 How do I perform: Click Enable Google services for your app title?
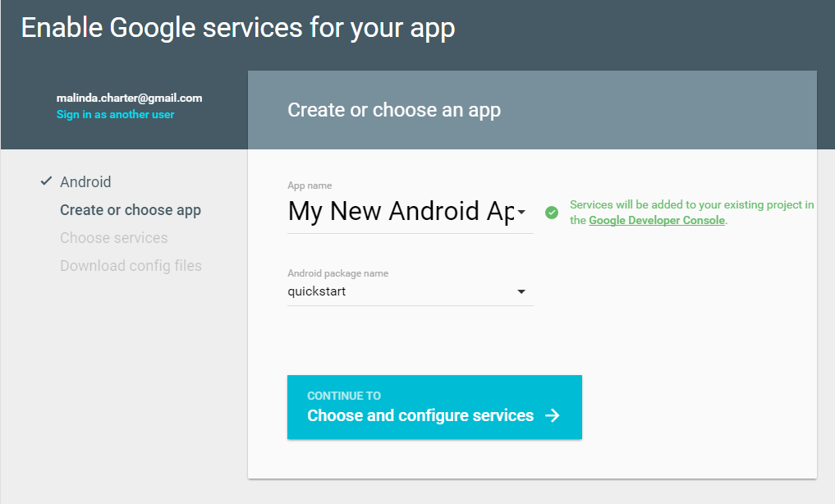[238, 28]
